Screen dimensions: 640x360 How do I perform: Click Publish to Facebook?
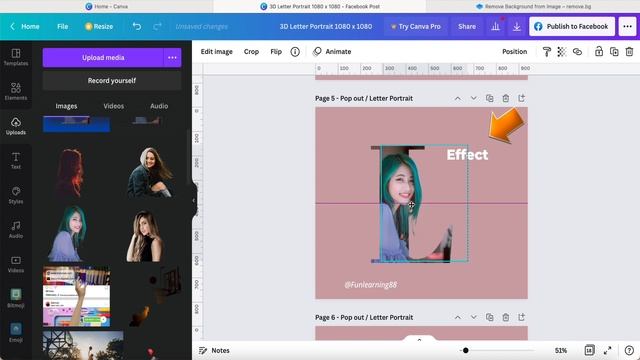(x=572, y=27)
